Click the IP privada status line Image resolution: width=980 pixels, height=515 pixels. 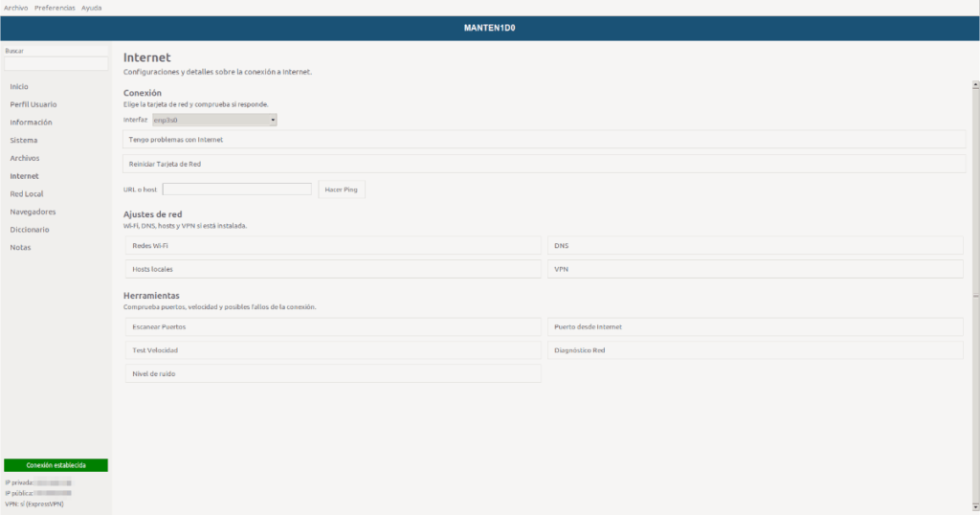[x=38, y=483]
